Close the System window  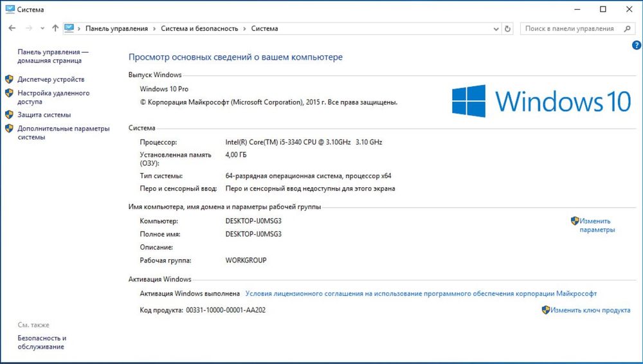coord(629,9)
